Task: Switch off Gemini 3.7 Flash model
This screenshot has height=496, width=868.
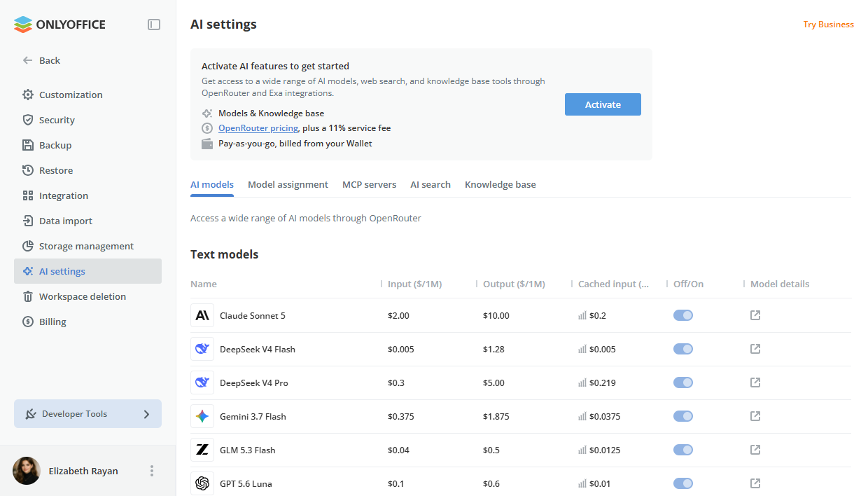Action: pos(683,416)
